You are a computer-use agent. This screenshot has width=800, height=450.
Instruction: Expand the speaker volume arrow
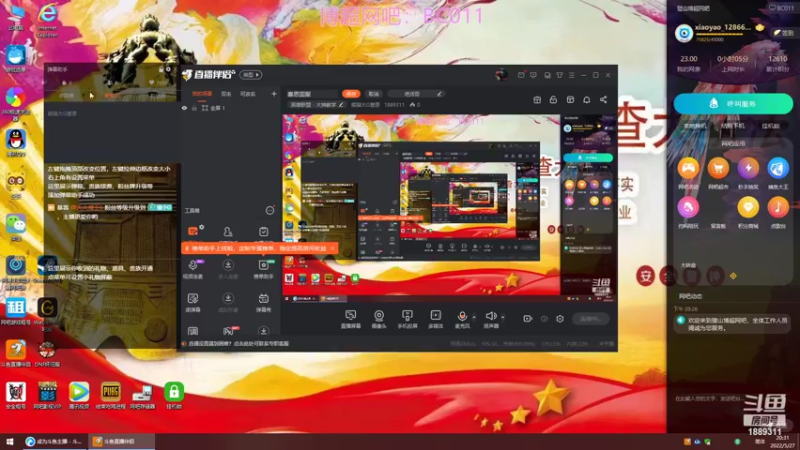(x=503, y=317)
